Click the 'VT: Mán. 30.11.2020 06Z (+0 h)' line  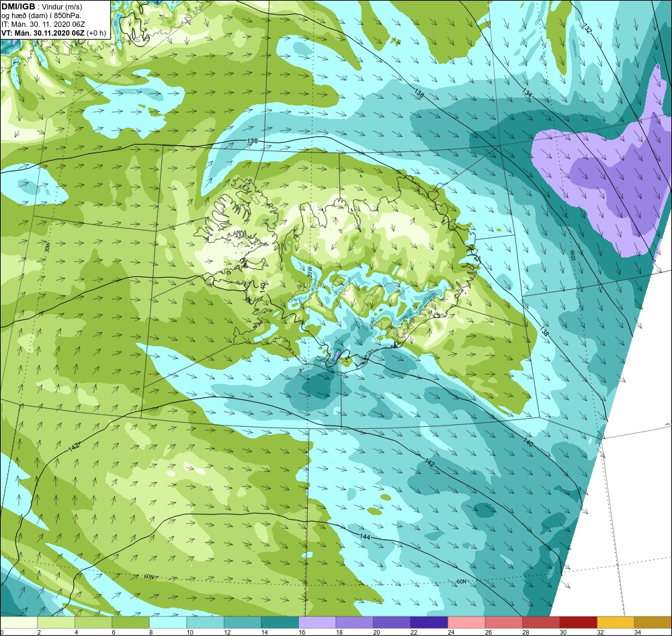[x=54, y=33]
